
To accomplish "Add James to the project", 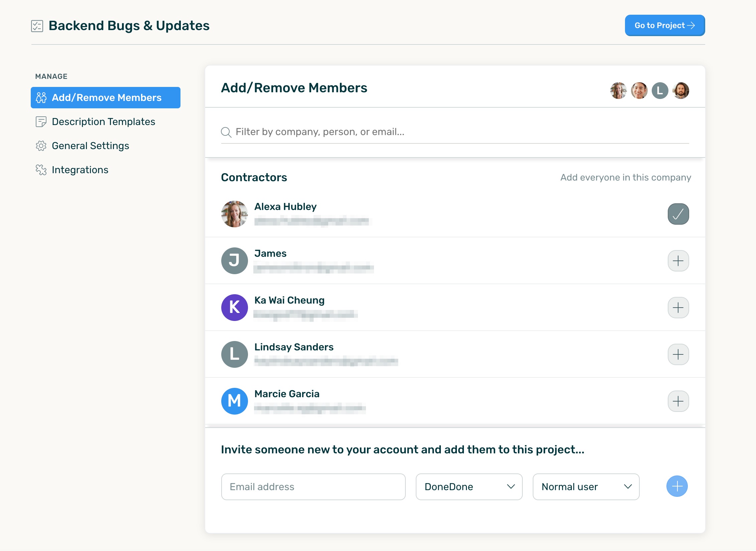I will pos(678,261).
